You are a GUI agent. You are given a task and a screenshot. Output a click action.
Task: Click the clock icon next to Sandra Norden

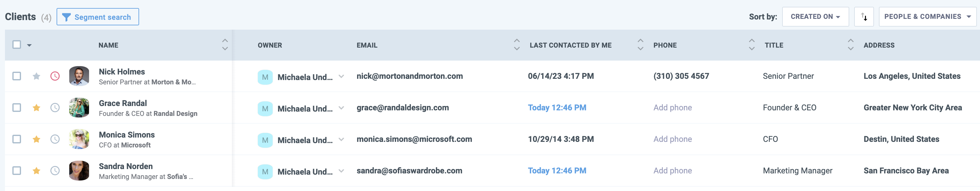[x=55, y=171]
